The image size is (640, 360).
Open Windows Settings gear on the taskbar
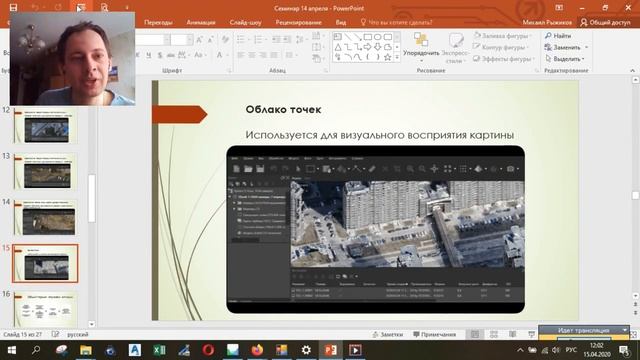tap(306, 350)
